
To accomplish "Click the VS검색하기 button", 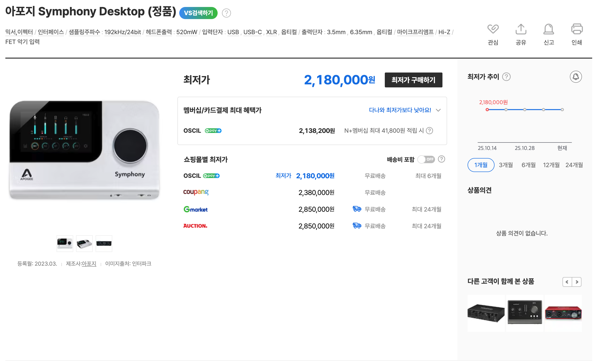I will [x=198, y=13].
